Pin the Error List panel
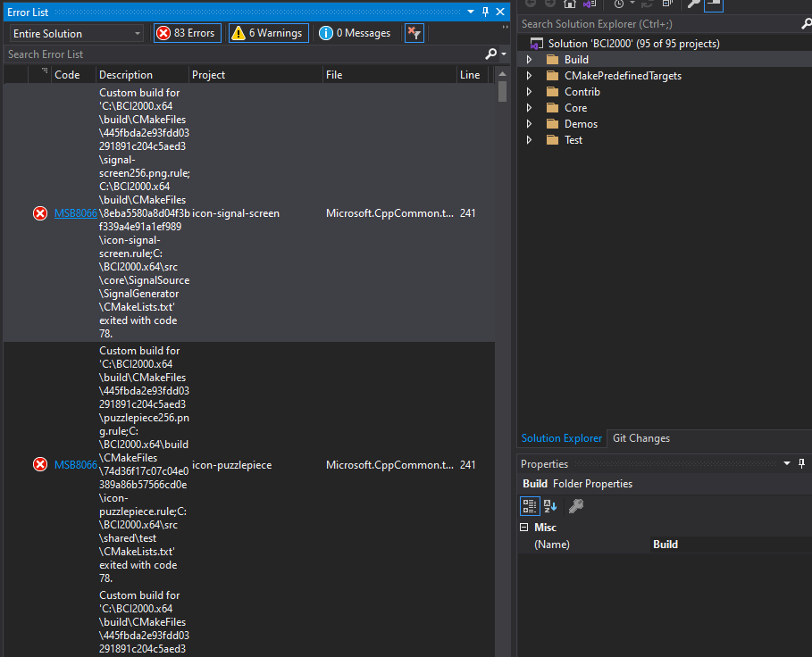812x657 pixels. (485, 12)
